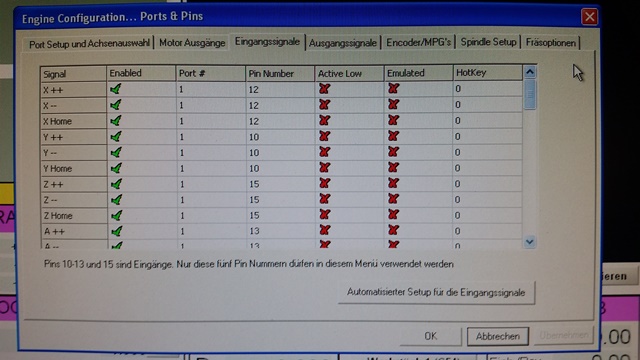Click the scrollbar thumb of the signal table
Image resolution: width=640 pixels, height=360 pixels.
tap(530, 95)
